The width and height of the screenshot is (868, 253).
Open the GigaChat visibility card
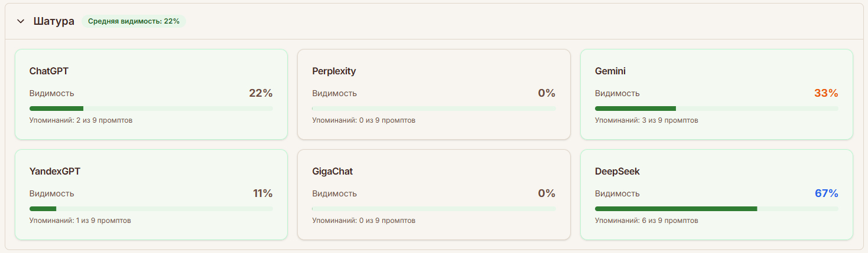(x=433, y=195)
